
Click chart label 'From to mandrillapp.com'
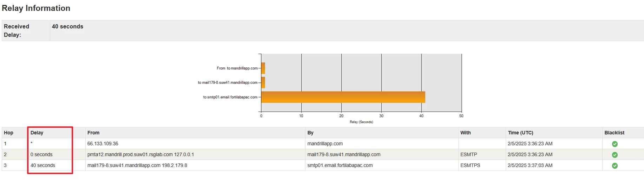237,68
